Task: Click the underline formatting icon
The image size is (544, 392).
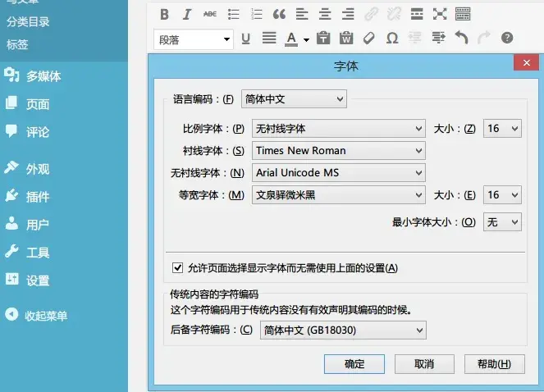Action: pyautogui.click(x=245, y=38)
